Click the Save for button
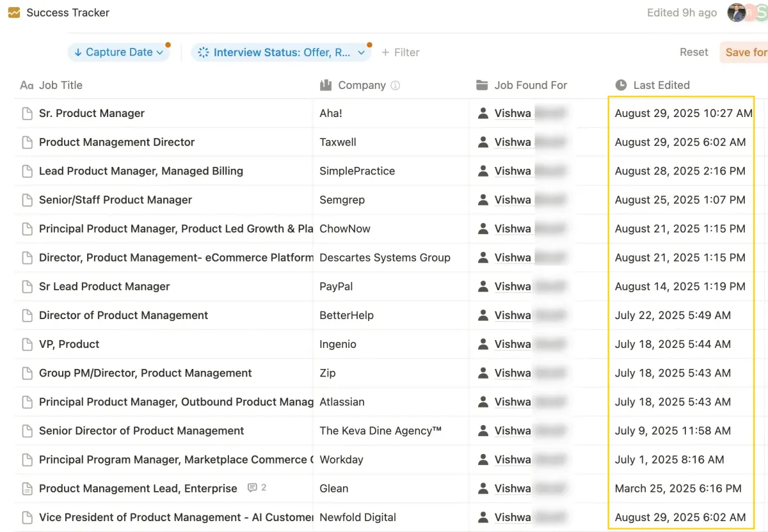Viewport: 768px width, 532px height. (x=745, y=52)
